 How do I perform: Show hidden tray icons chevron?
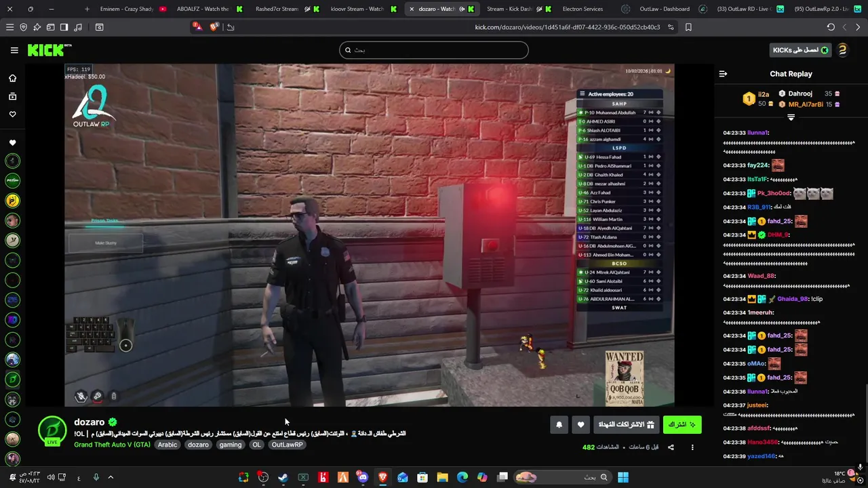tap(111, 477)
